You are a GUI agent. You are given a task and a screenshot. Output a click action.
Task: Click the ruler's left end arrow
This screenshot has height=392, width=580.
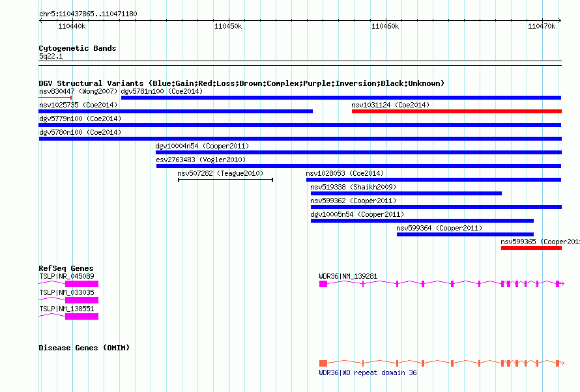40,20
